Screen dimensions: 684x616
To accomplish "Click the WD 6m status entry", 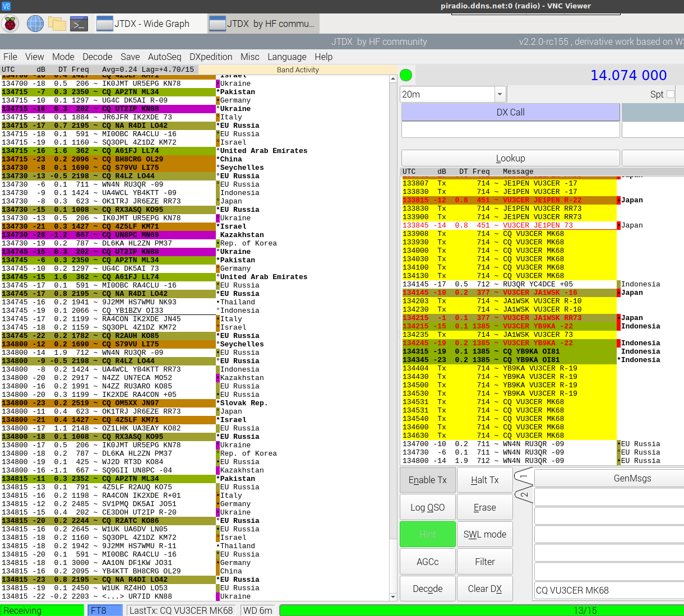I will [x=257, y=610].
